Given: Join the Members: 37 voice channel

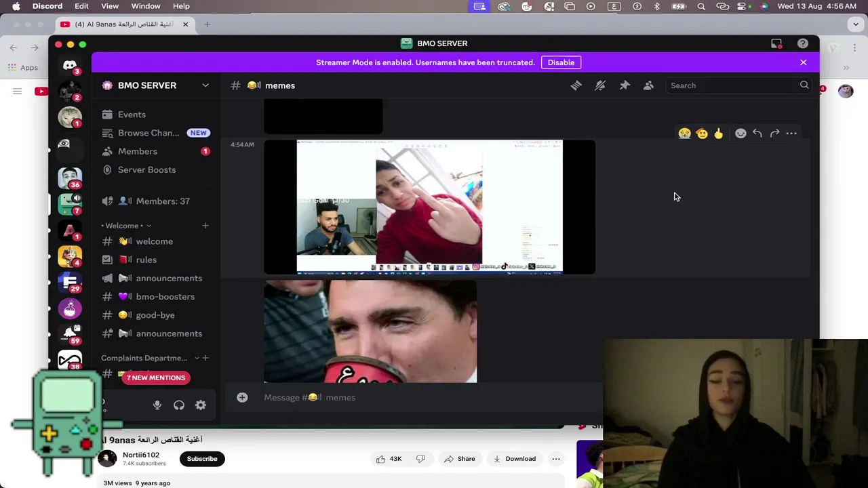Looking at the screenshot, I should click(155, 201).
